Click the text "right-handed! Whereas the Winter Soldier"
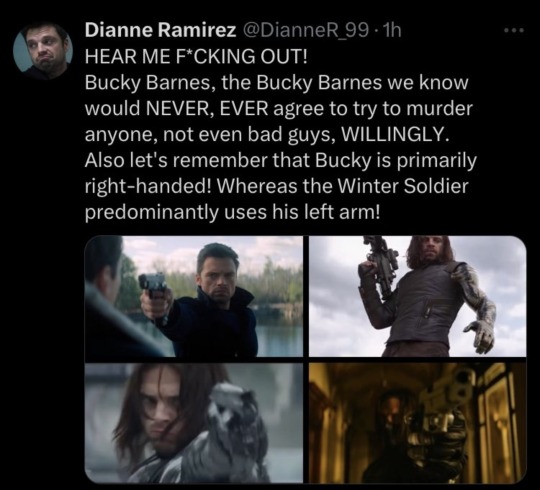This screenshot has width=540, height=490. click(277, 187)
